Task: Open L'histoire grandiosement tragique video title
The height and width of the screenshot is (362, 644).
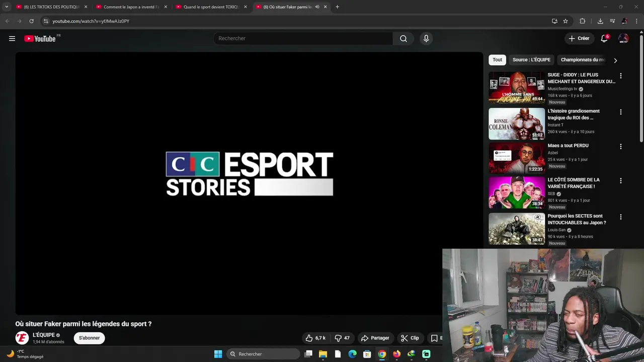Action: (x=574, y=114)
